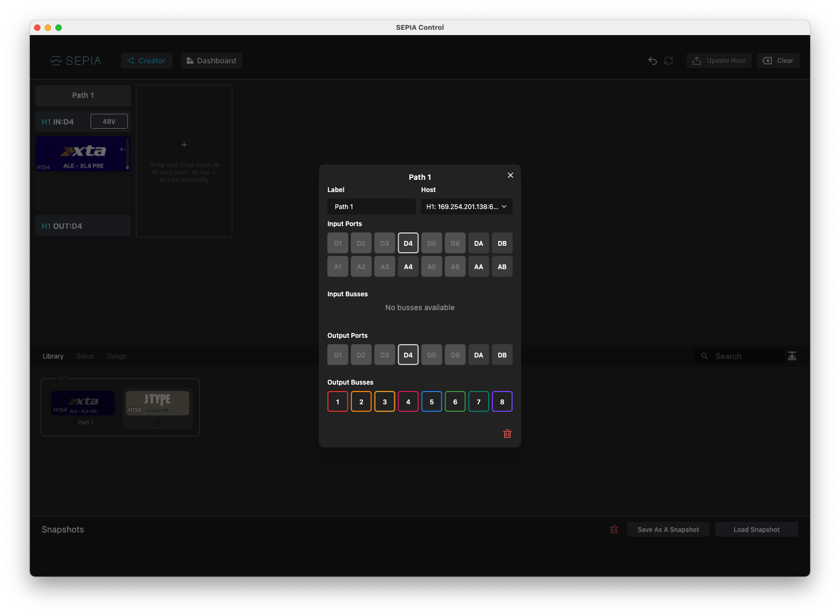
Task: Click the collapse icon next to Search
Action: click(792, 356)
